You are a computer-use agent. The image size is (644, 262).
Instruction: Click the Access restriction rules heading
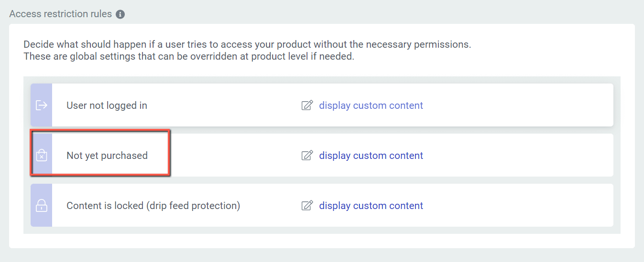click(60, 14)
